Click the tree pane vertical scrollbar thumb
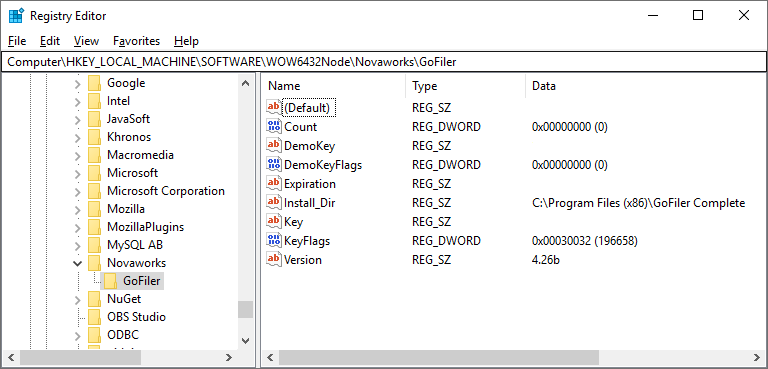 [245, 309]
